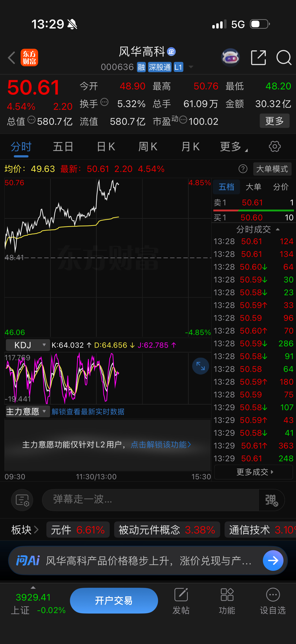Open the 元件 6.61% sector chip
Screen dimensions: 296x644
pos(78,530)
